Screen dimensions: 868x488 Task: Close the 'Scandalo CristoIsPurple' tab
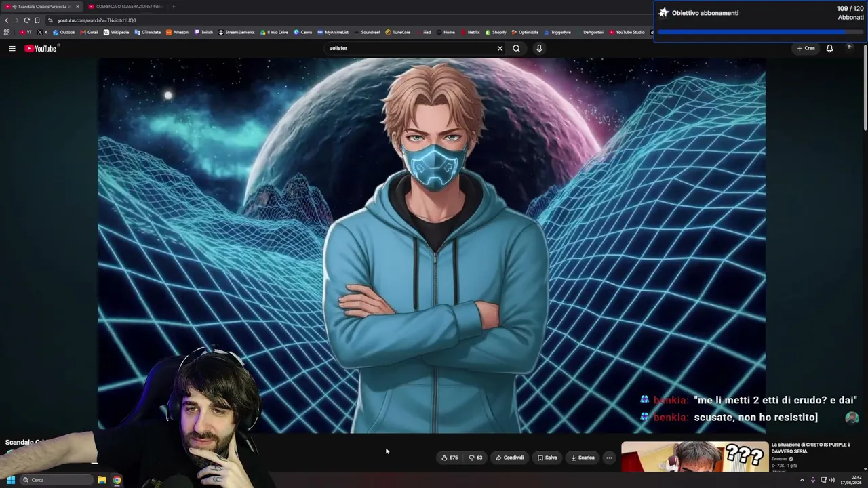(77, 7)
